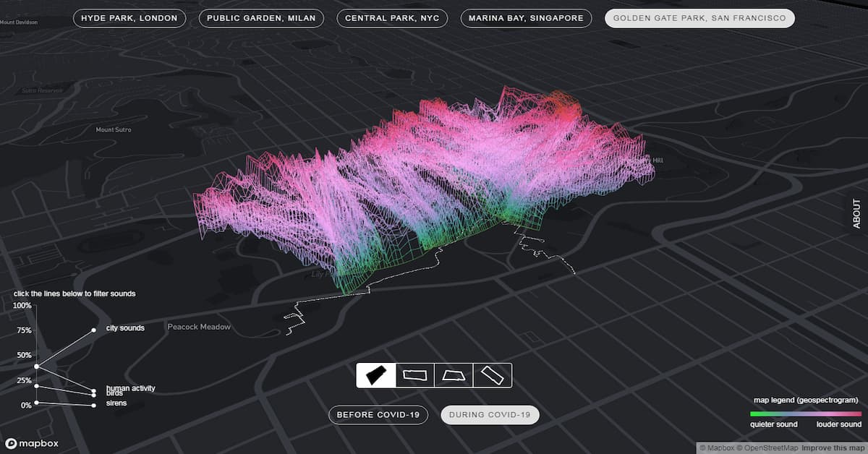Show BEFORE COVID-19 soundscape

point(378,414)
